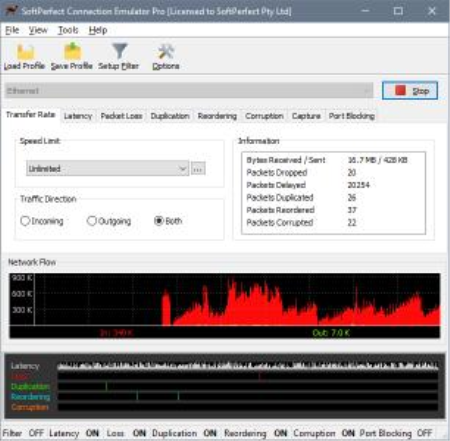
Task: Switch to the Duplication tab
Action: coord(170,116)
